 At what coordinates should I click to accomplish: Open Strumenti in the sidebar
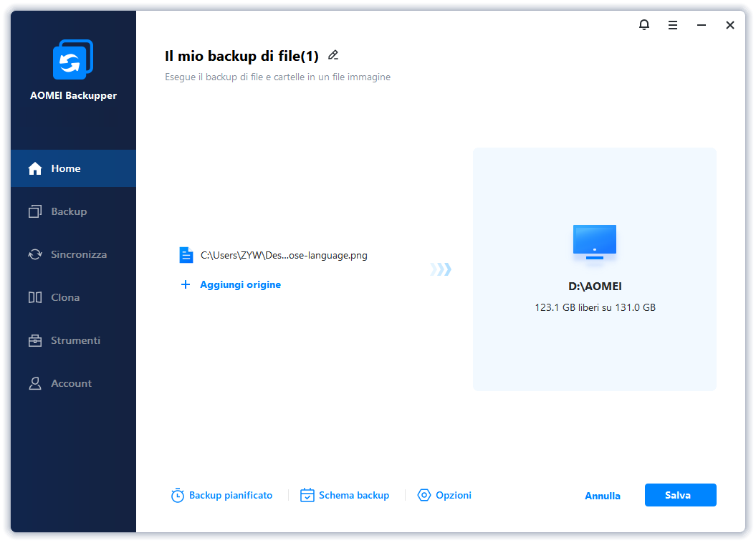(73, 340)
